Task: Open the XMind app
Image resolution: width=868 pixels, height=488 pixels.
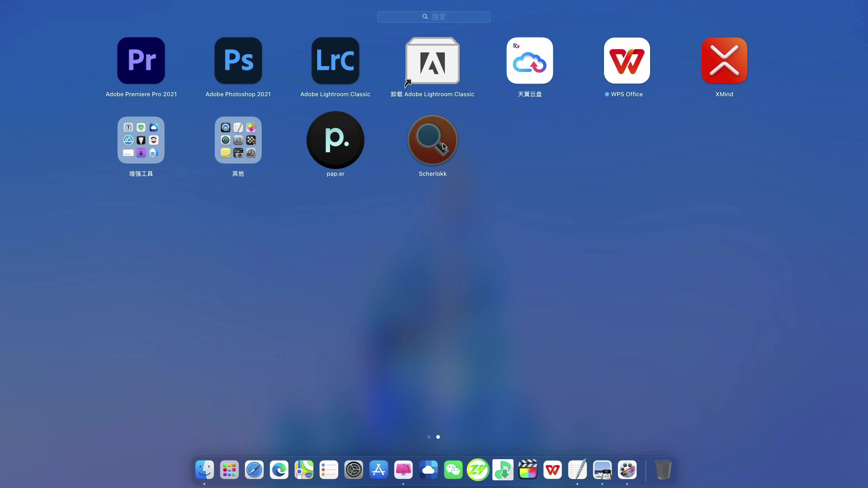Action: click(x=724, y=61)
